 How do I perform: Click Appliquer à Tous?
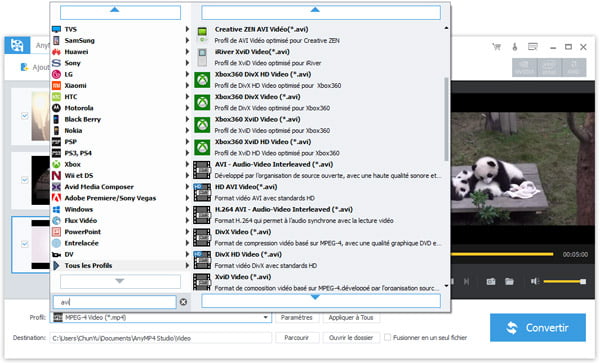(351, 317)
